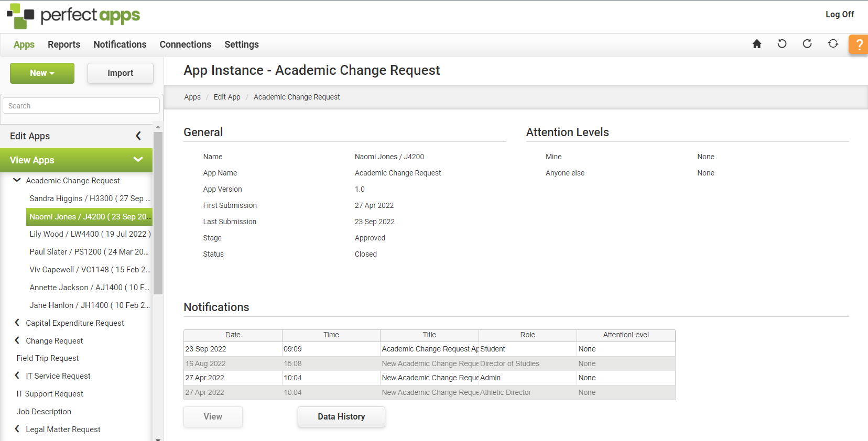
Task: Click the Home icon in toolbar
Action: (756, 44)
